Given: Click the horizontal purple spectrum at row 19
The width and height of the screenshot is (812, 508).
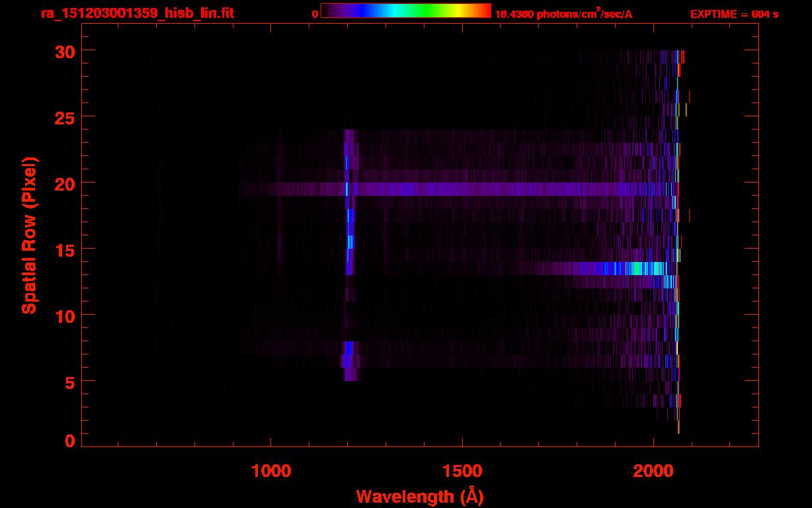Looking at the screenshot, I should pyautogui.click(x=456, y=189).
